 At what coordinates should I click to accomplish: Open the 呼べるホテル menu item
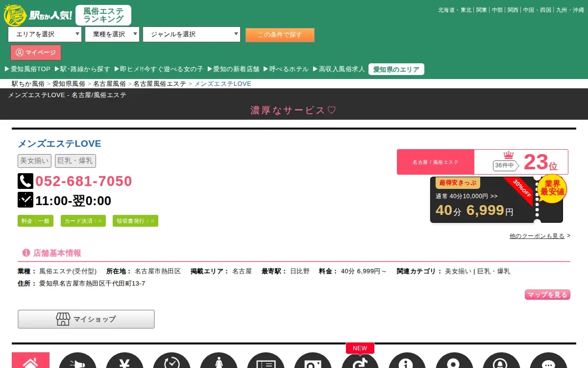(286, 69)
